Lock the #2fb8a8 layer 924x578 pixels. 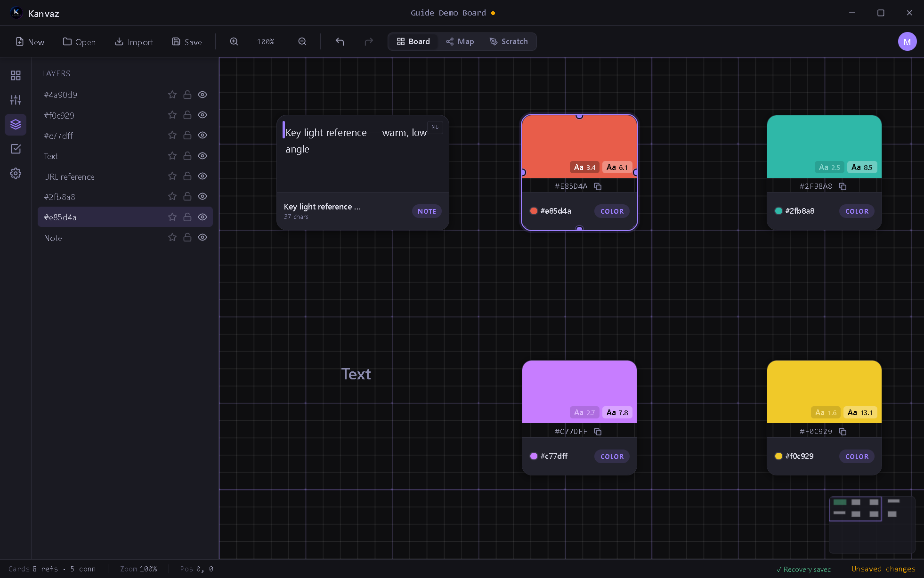pyautogui.click(x=187, y=196)
